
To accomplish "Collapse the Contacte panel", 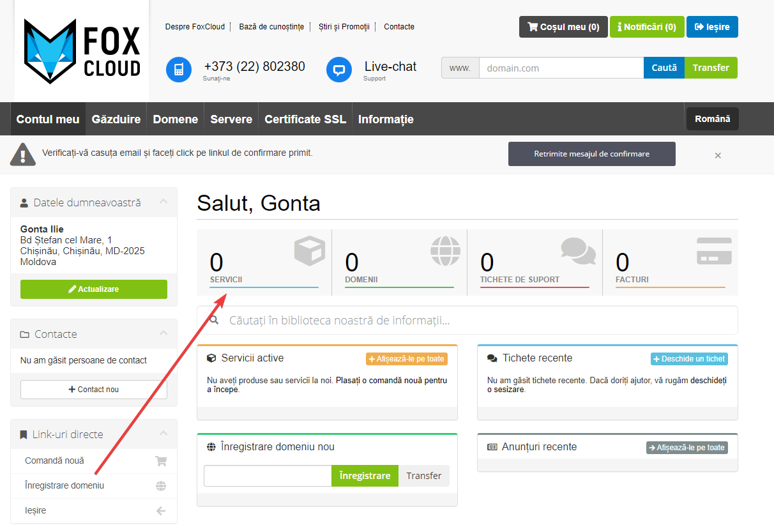I will (163, 333).
